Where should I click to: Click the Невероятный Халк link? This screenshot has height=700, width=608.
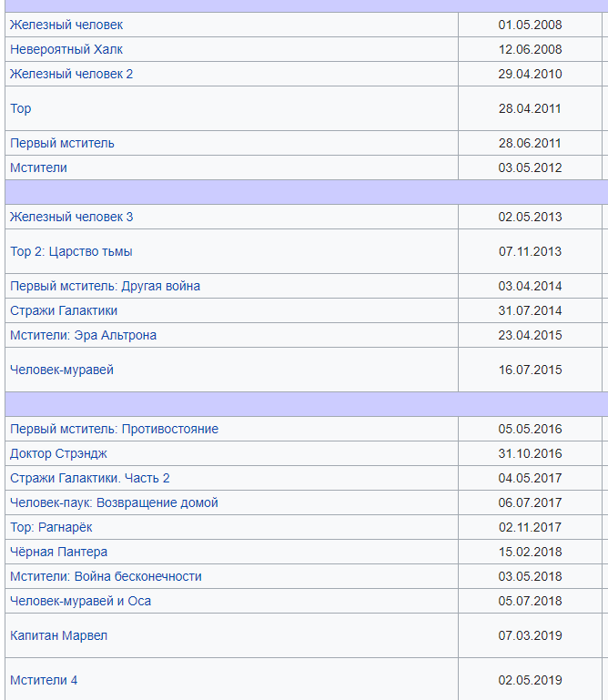point(66,49)
